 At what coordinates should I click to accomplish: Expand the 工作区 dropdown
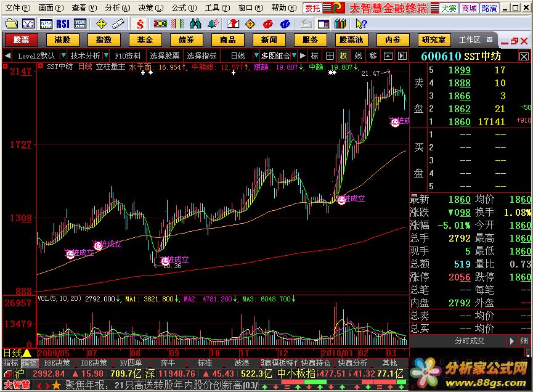pyautogui.click(x=489, y=40)
